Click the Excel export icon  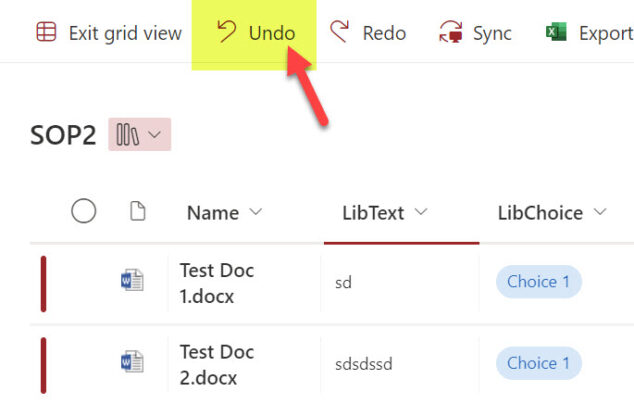click(556, 32)
